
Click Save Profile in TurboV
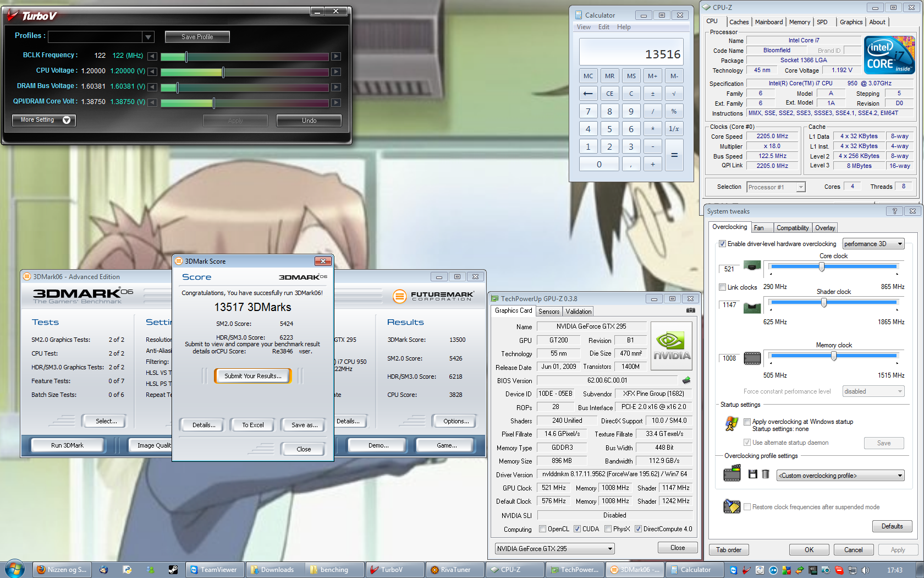(197, 37)
